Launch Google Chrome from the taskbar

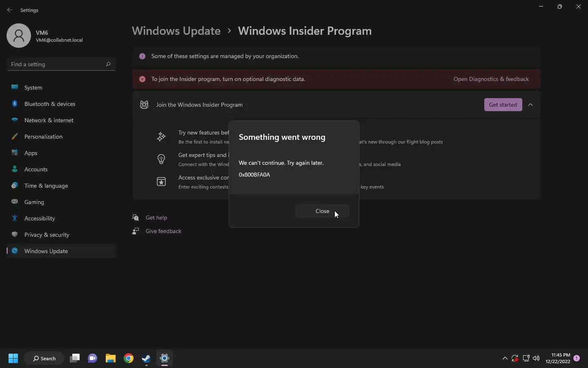point(129,359)
